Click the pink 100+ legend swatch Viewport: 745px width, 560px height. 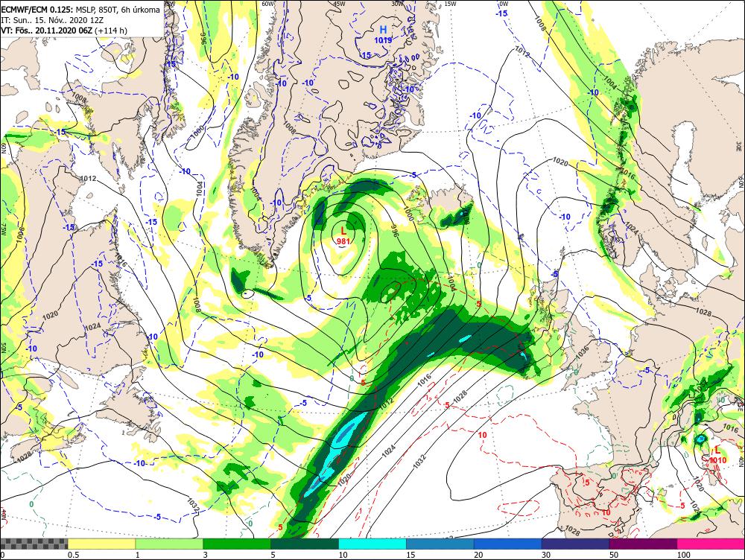point(711,544)
